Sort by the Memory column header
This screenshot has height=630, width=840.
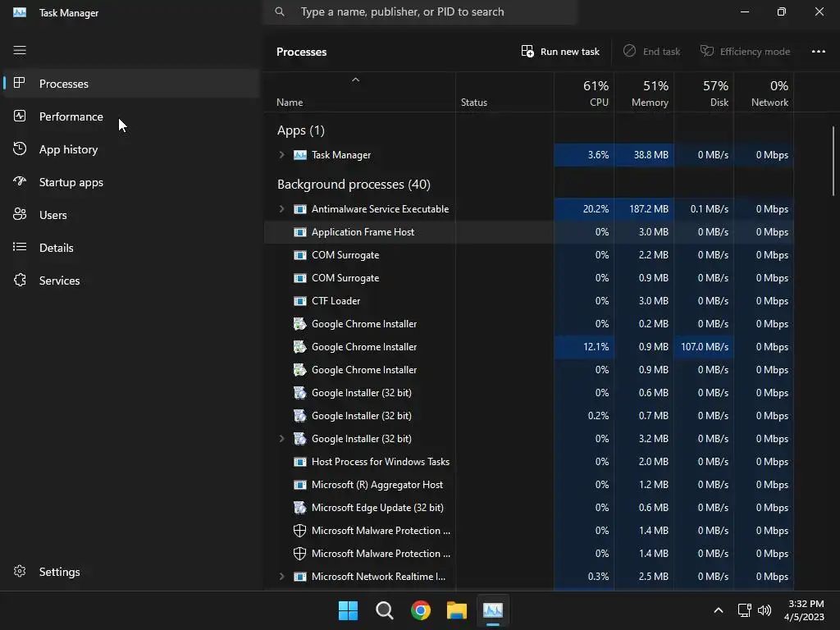644,93
